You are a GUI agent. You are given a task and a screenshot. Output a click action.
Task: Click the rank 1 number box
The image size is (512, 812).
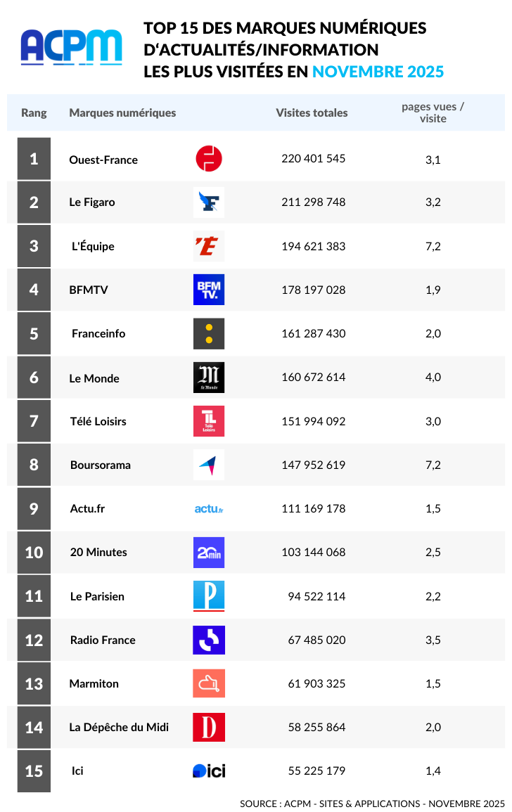pos(34,159)
